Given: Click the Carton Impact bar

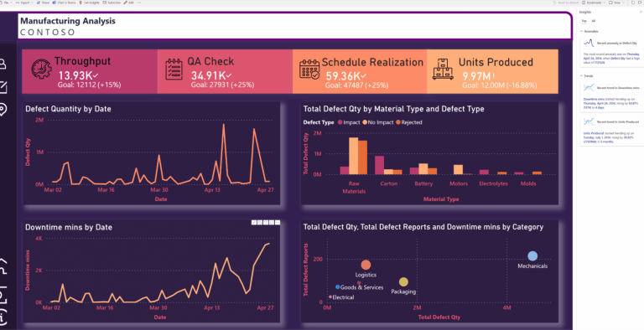Looking at the screenshot, I should tap(380, 165).
